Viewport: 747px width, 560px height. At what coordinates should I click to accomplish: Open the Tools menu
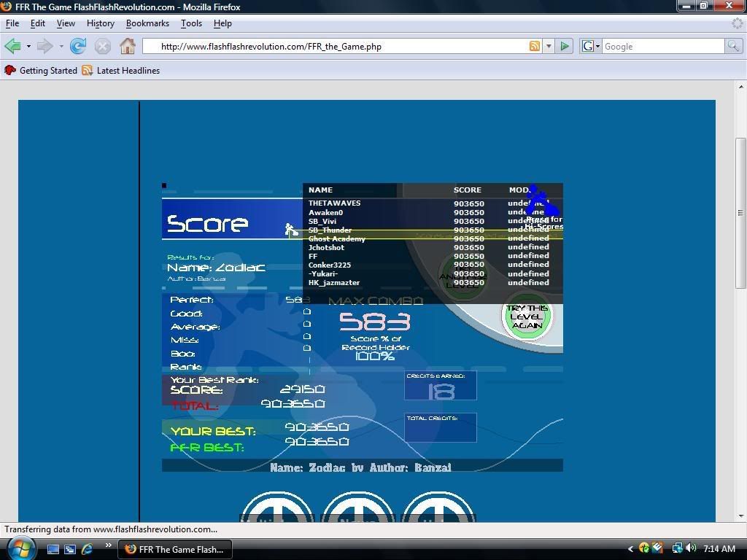[191, 23]
